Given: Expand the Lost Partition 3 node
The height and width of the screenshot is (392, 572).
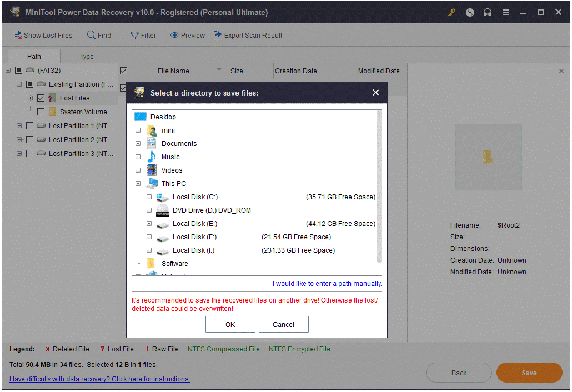Looking at the screenshot, I should [19, 153].
